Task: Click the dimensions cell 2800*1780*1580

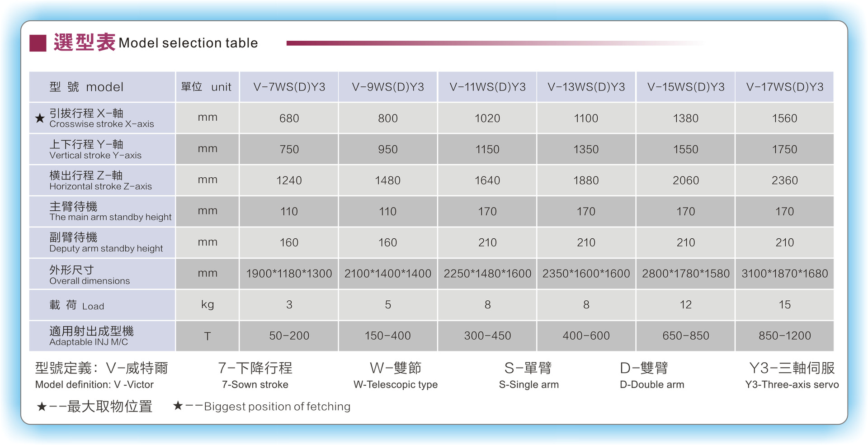Action: [686, 274]
